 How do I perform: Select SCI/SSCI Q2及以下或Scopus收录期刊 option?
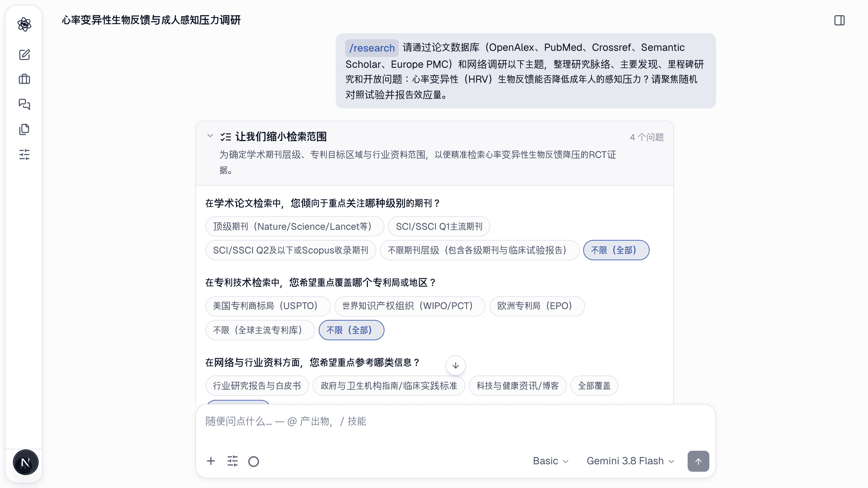click(x=291, y=250)
